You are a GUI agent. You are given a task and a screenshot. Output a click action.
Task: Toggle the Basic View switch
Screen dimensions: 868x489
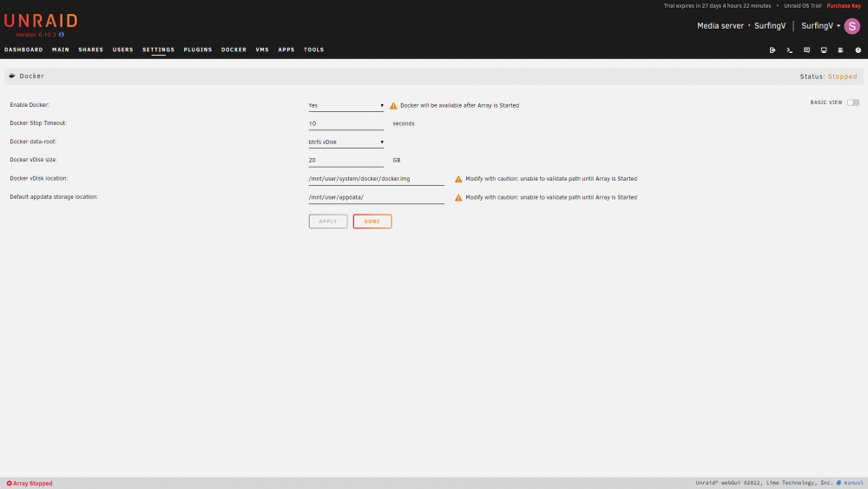(853, 102)
